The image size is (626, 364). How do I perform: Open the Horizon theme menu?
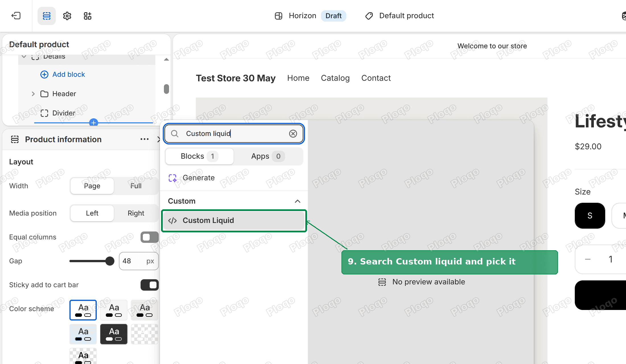coord(295,16)
